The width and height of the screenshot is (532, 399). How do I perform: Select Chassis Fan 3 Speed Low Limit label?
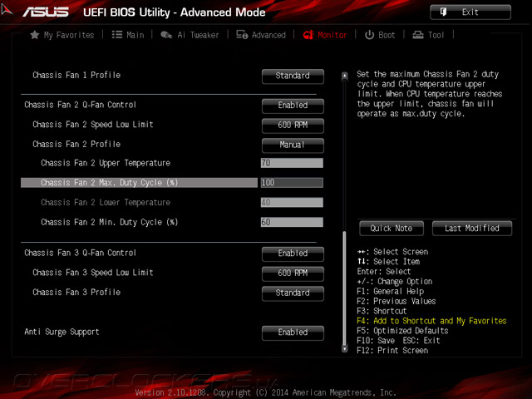coord(93,273)
